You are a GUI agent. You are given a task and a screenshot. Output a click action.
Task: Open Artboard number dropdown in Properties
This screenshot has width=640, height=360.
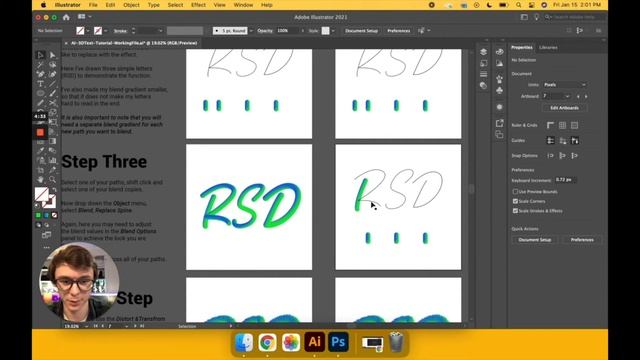point(567,96)
